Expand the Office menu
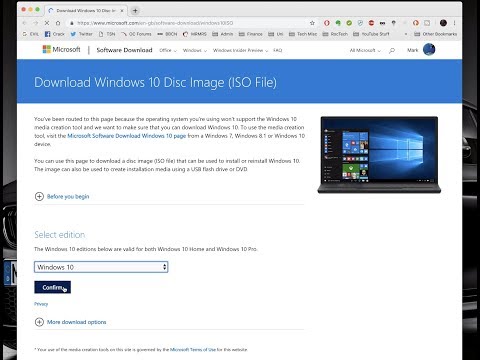480x360 pixels. coord(168,50)
